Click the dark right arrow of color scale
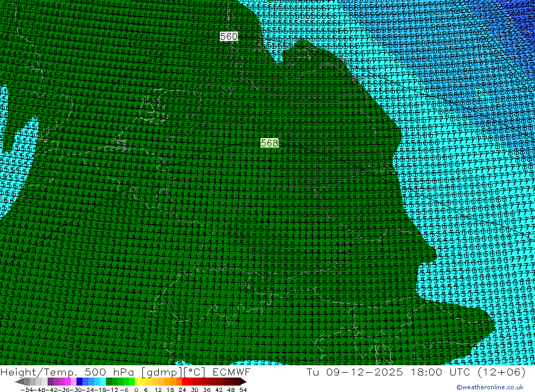535x392 pixels. point(243,381)
